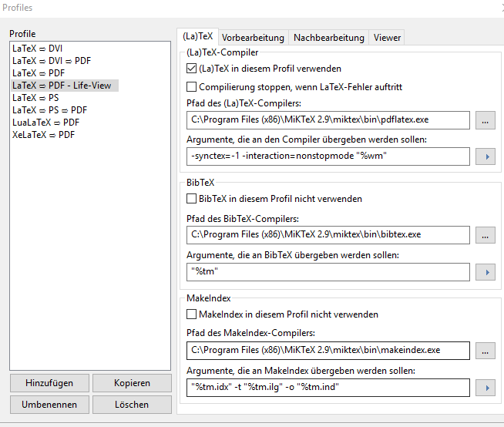Click the Hinzufügen button
The image size is (504, 427).
point(49,383)
